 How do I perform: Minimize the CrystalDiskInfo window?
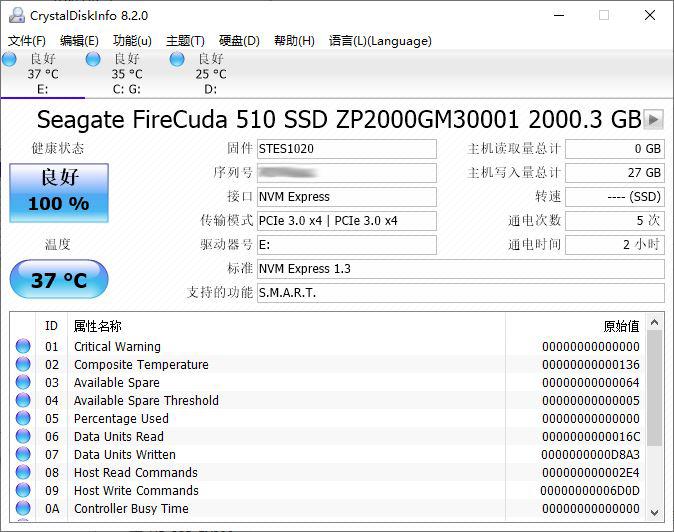(x=559, y=15)
